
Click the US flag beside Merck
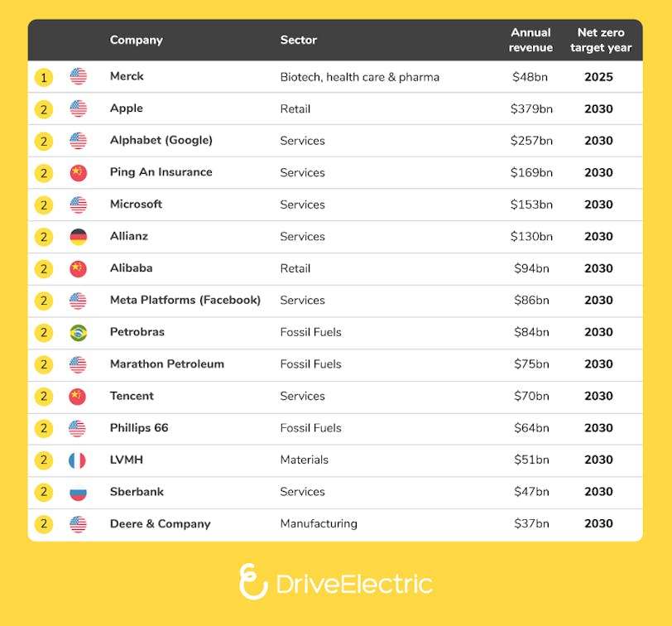click(x=78, y=77)
